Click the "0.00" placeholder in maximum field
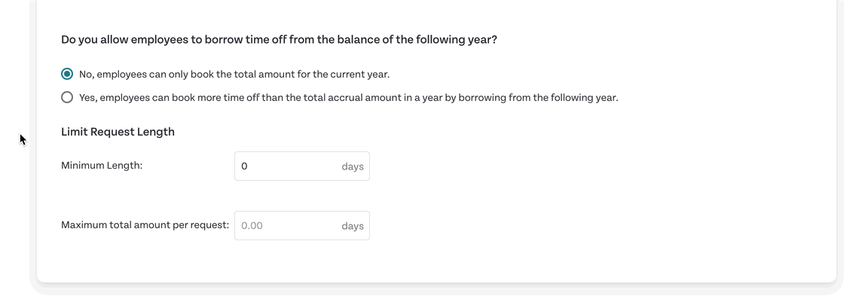The image size is (868, 302). click(x=252, y=226)
